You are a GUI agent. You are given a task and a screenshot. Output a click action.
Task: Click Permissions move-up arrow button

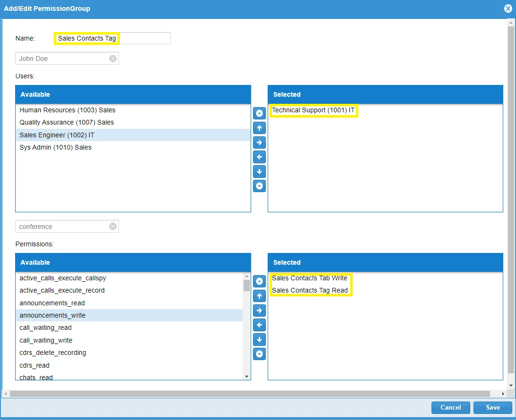tap(259, 296)
